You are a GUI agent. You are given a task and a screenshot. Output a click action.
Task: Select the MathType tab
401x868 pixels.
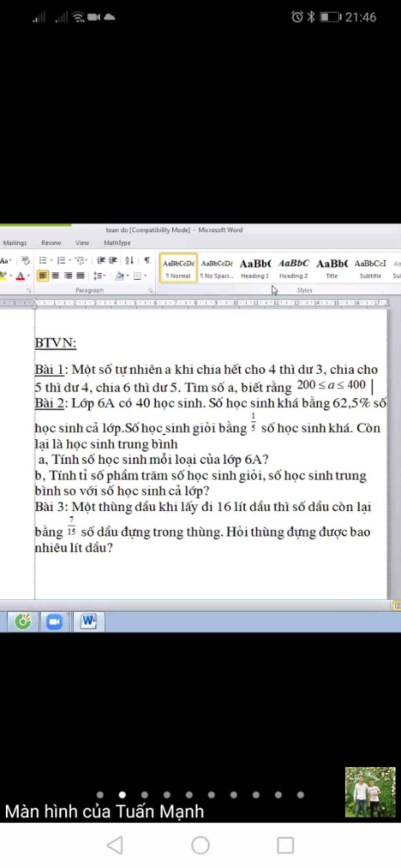(x=117, y=243)
